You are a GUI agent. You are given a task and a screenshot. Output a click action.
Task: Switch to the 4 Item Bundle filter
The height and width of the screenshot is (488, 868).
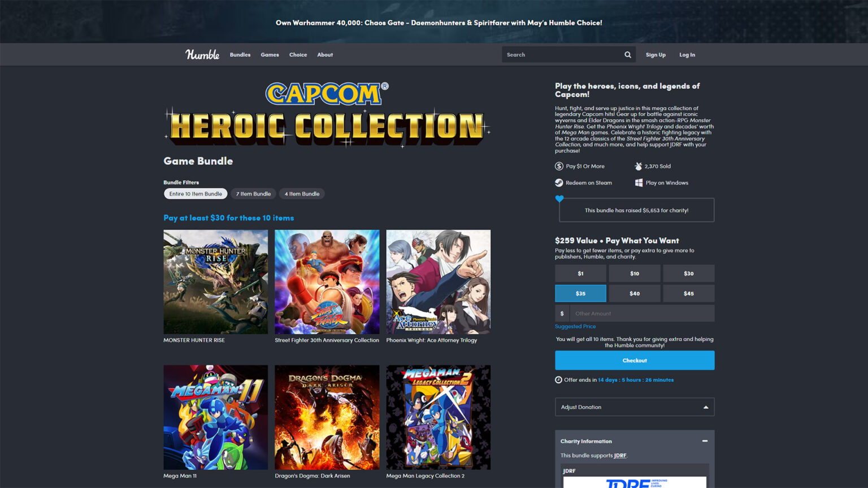[302, 194]
